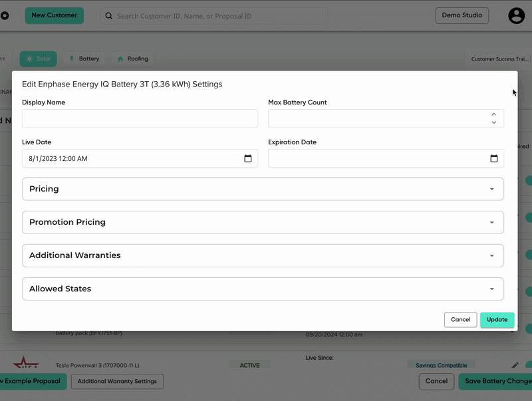The height and width of the screenshot is (401, 532).
Task: Click the New Customer button
Action: pyautogui.click(x=55, y=15)
